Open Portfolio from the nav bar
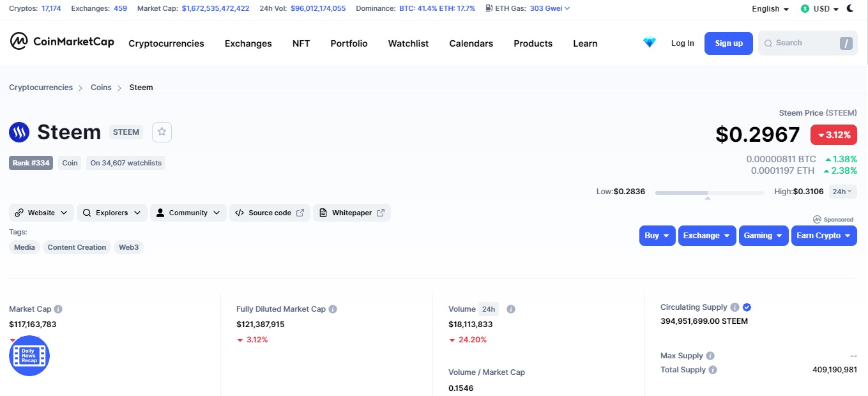868x396 pixels. (349, 43)
